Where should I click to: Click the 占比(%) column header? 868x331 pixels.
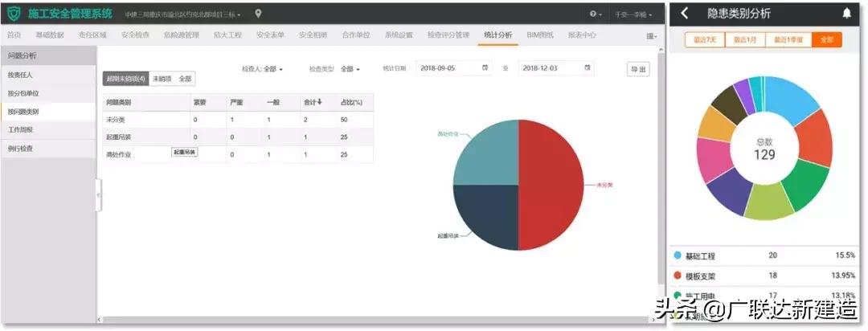[351, 102]
